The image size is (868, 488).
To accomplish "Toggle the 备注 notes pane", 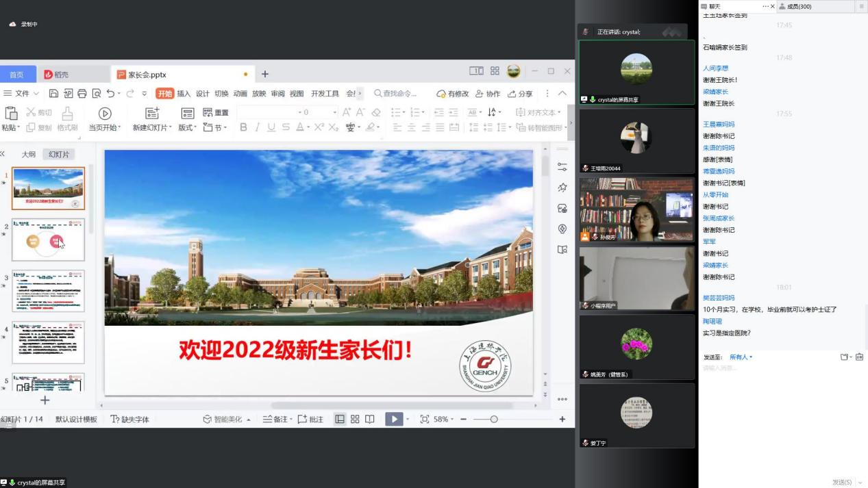I will tap(275, 420).
